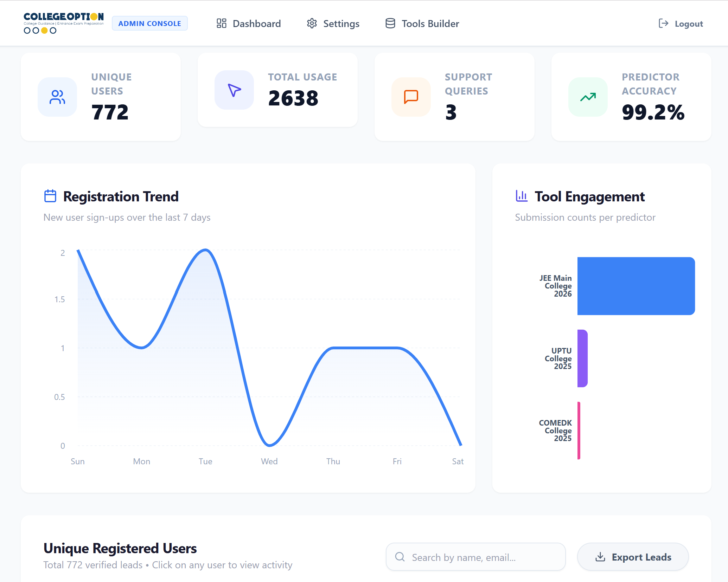
Task: Click the Tools Builder database icon
Action: (390, 24)
